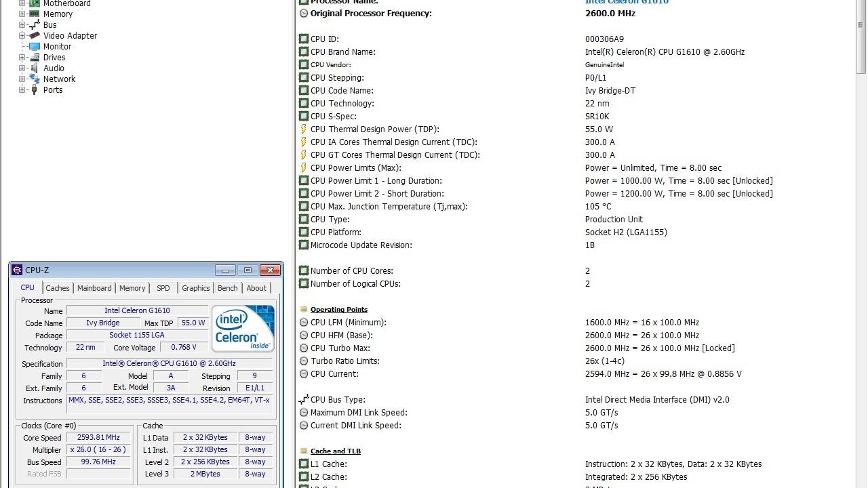This screenshot has width=868, height=488.
Task: Click the CPU-Z Core Speed value field
Action: [x=98, y=437]
